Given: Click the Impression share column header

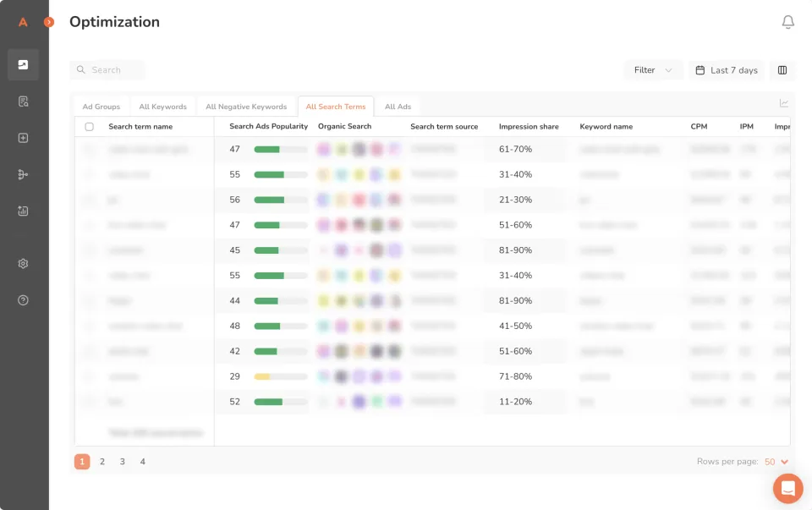Looking at the screenshot, I should (x=529, y=126).
